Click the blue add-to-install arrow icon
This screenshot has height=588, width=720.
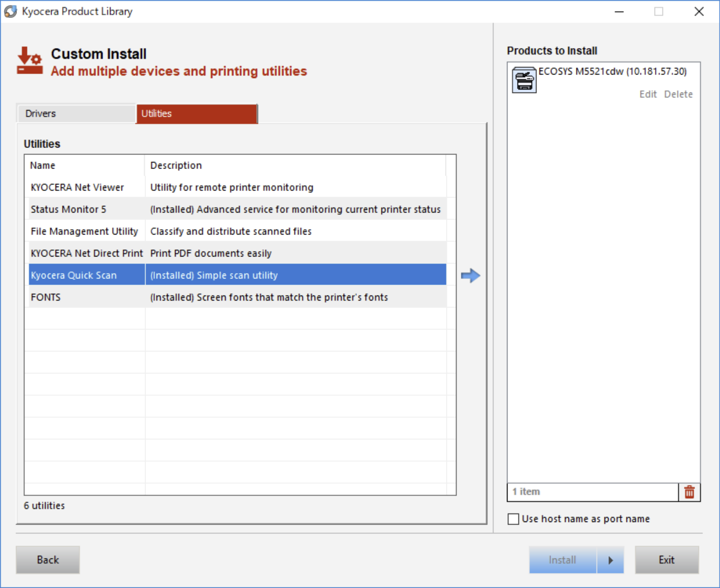[x=470, y=275]
